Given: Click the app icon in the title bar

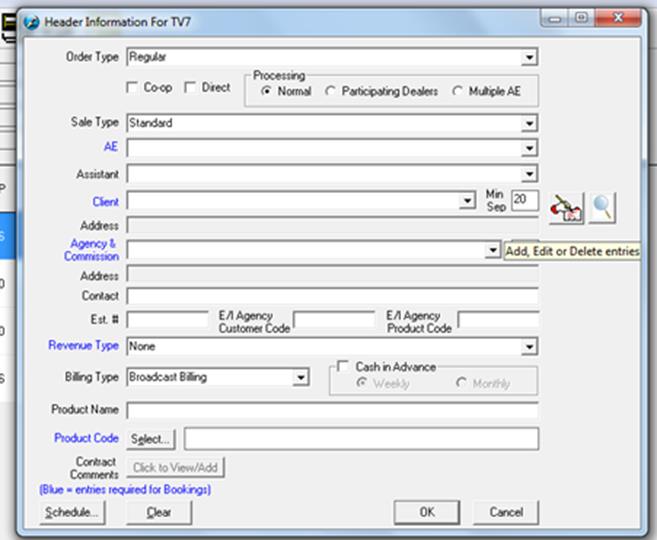Looking at the screenshot, I should (31, 21).
